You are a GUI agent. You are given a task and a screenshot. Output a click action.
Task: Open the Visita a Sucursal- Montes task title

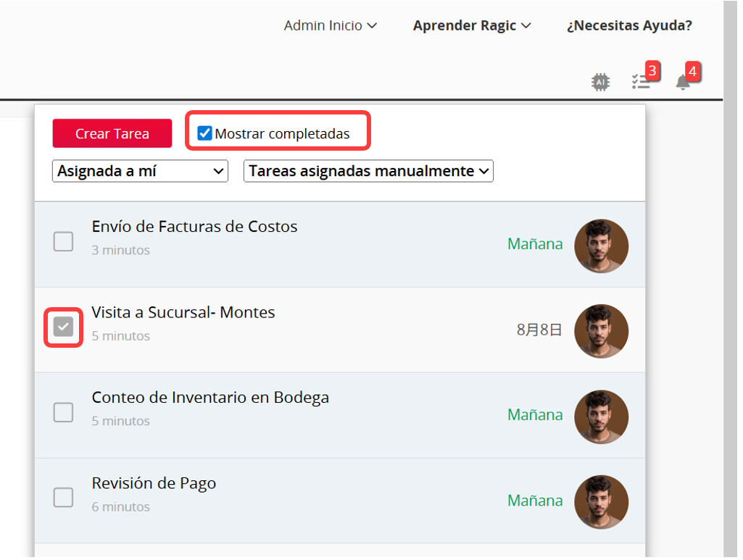[x=183, y=312]
